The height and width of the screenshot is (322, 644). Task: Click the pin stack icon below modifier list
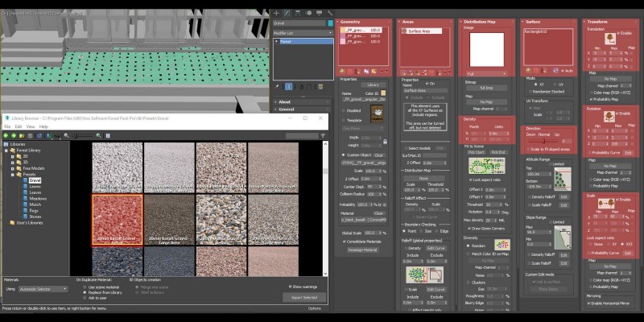tap(276, 85)
